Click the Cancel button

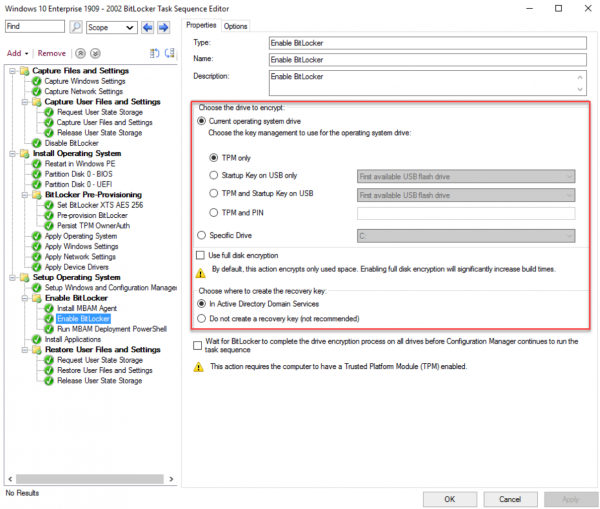(510, 499)
